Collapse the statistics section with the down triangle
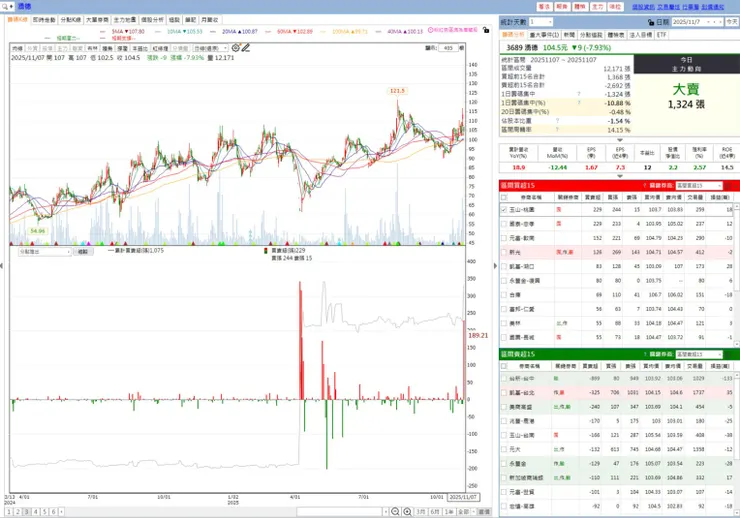 (620, 140)
